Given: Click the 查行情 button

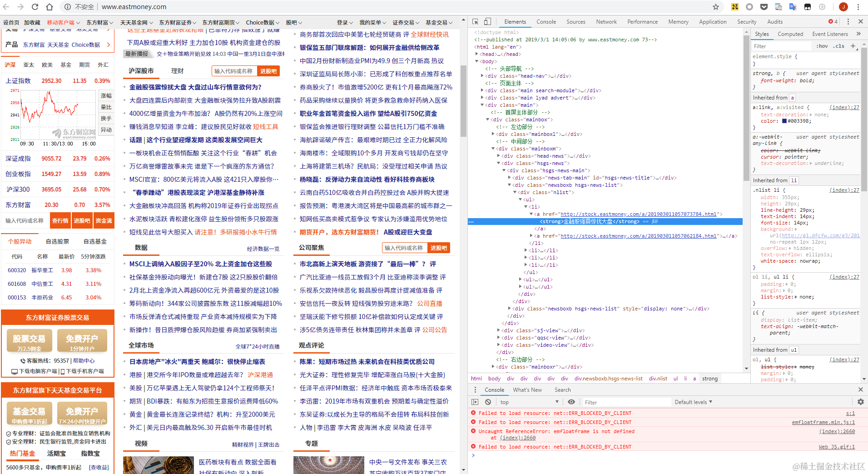Looking at the screenshot, I should tap(60, 221).
